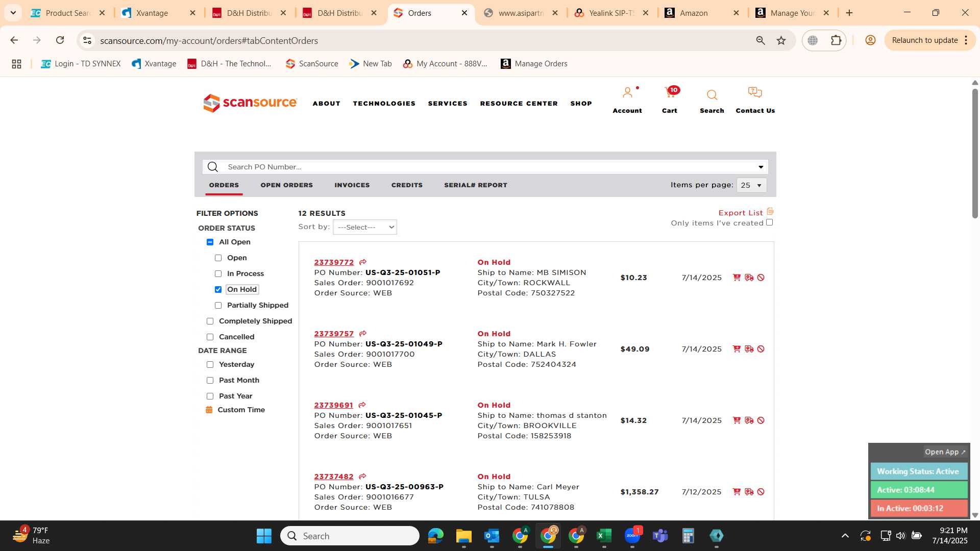
Task: Open Chrome tab search chevron
Action: tap(13, 13)
